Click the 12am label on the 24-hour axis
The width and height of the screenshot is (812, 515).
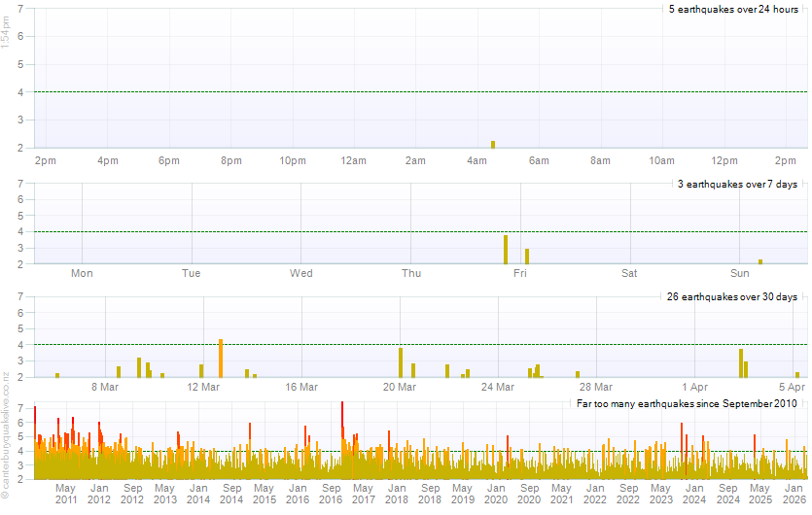click(x=354, y=160)
